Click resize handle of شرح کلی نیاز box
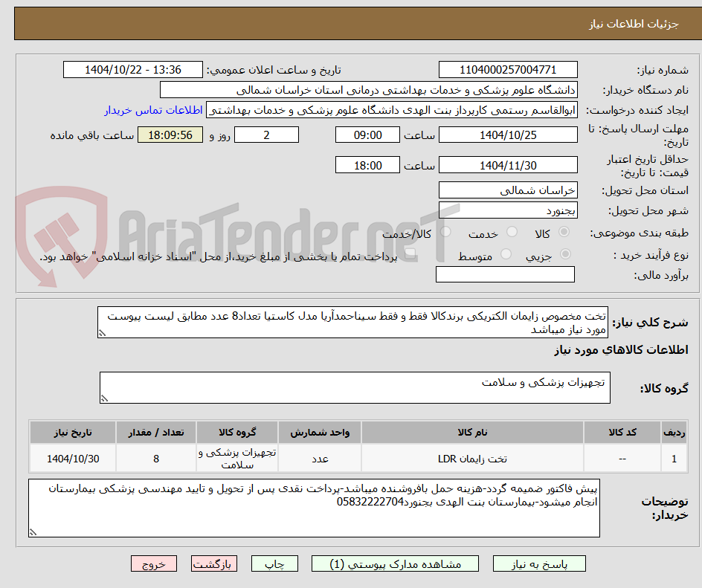The height and width of the screenshot is (588, 702). [x=102, y=333]
